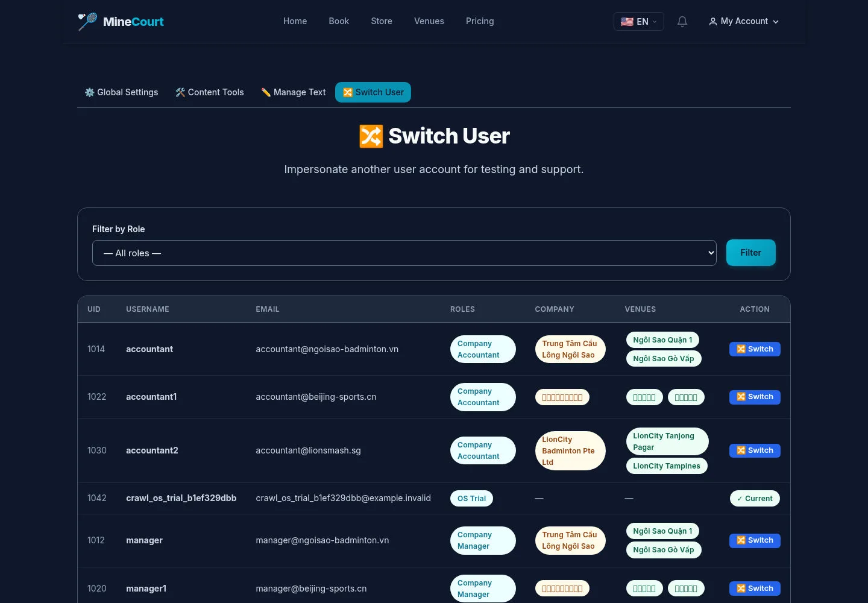Select the Switch User tab

click(x=373, y=92)
